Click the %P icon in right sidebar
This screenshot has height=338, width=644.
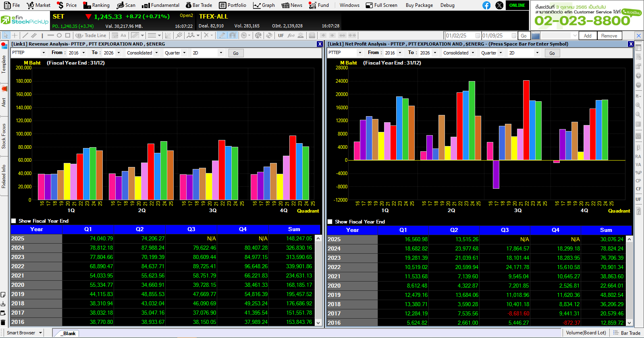pos(638,173)
